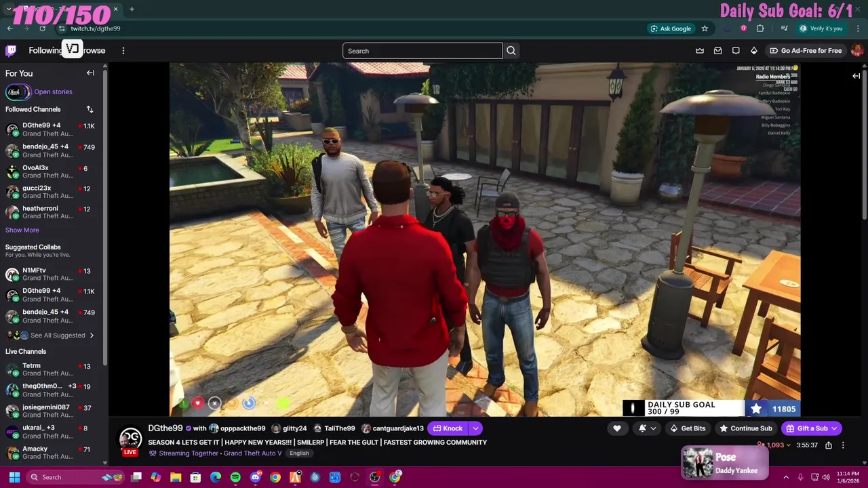
Task: Open Spotify from the taskbar
Action: coord(235,477)
